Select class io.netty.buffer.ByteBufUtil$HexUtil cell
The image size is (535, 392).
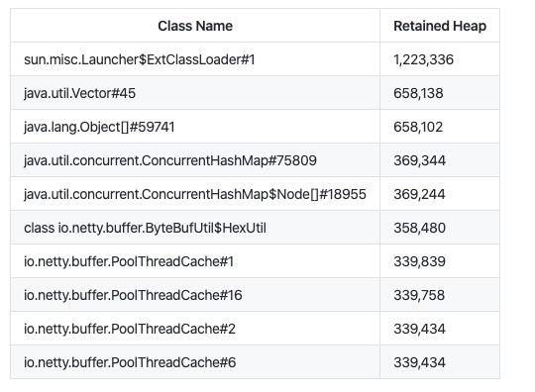[x=145, y=228]
